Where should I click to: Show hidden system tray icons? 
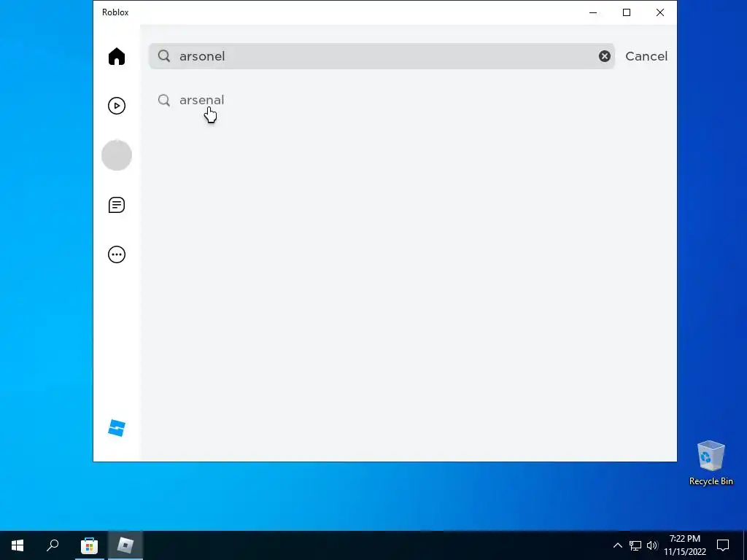point(617,545)
